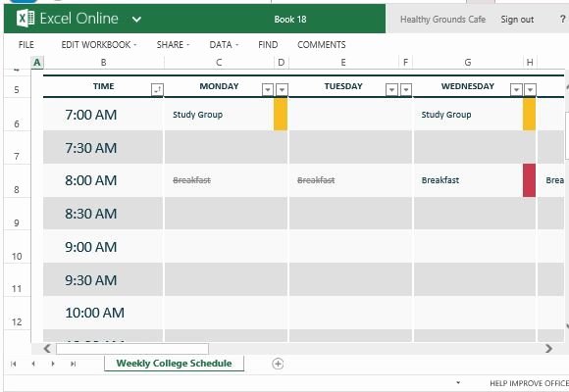Screen dimensions: 569x392
Task: Select Tuesday's struck-through Breakfast cell
Action: pyautogui.click(x=343, y=180)
